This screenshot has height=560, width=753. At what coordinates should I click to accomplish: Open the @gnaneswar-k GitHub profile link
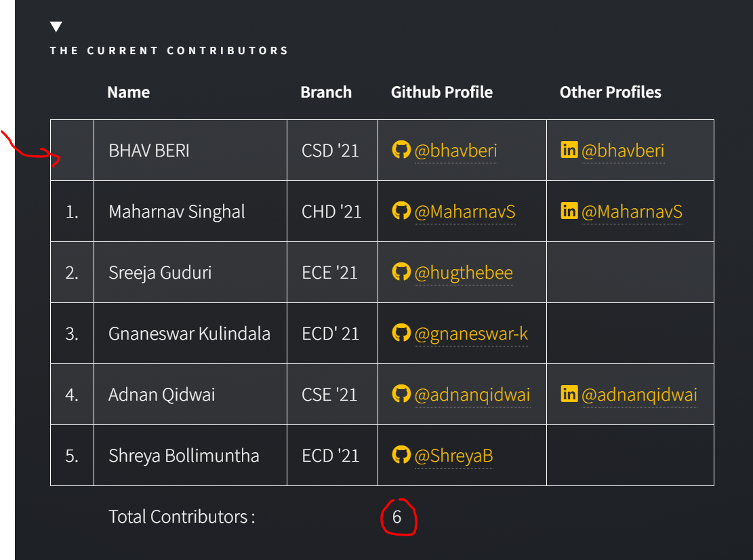pyautogui.click(x=470, y=333)
